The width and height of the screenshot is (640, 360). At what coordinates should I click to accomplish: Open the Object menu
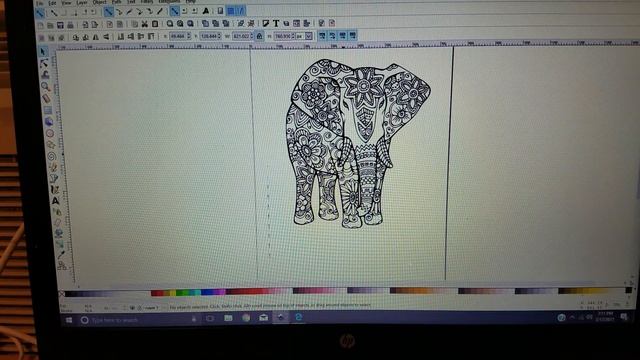click(99, 2)
